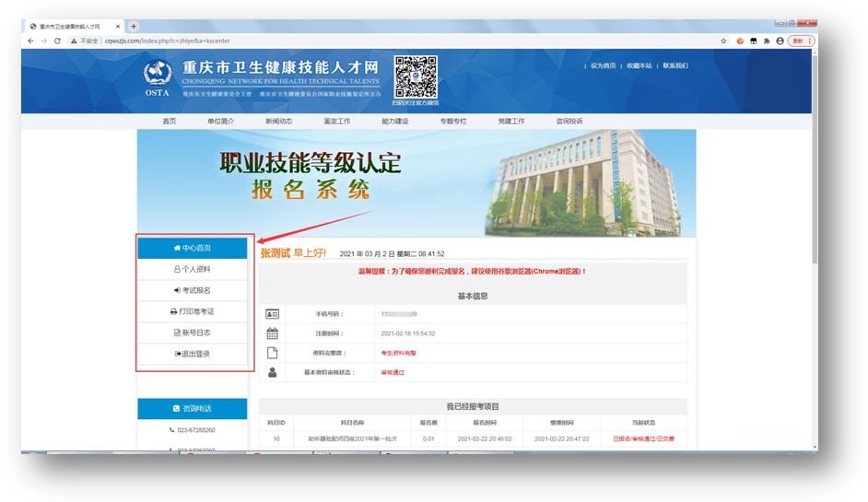The image size is (868, 502).
Task: Click the browser reload icon
Action: point(57,41)
